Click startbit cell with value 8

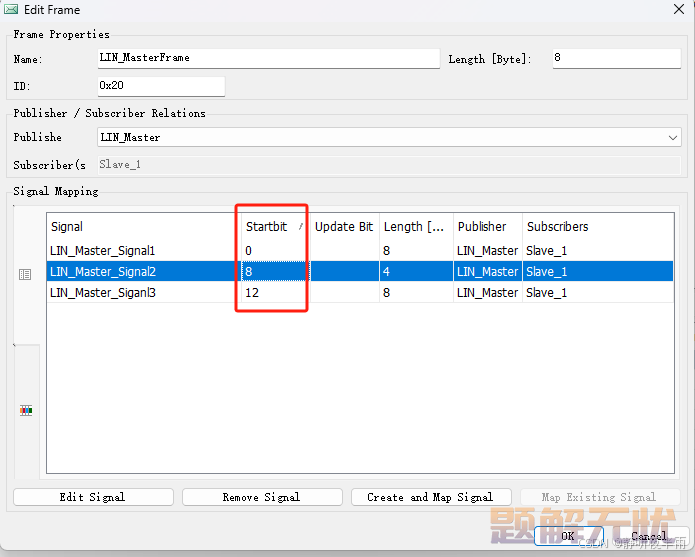[x=275, y=271]
